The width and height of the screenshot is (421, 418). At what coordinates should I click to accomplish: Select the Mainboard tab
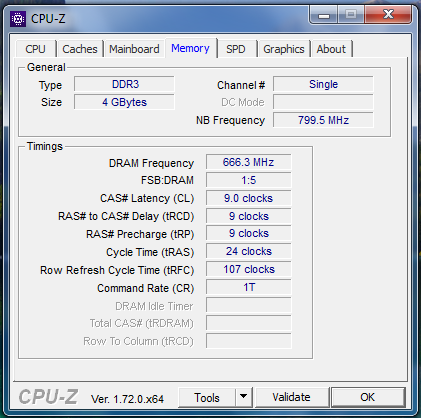134,49
